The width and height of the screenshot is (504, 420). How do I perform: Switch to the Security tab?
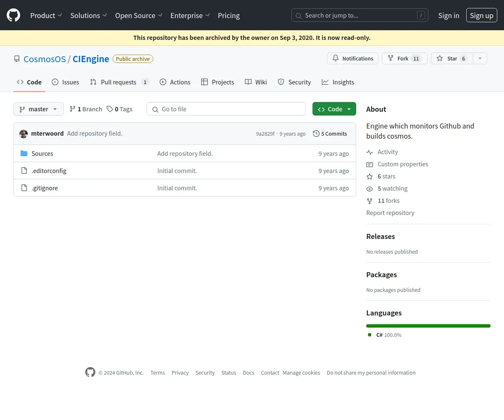click(x=294, y=82)
